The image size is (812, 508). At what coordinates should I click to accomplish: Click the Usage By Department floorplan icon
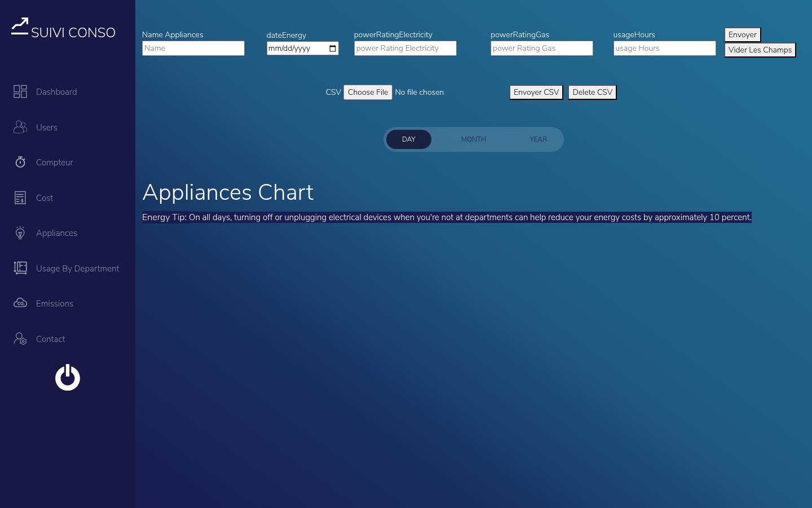[20, 268]
